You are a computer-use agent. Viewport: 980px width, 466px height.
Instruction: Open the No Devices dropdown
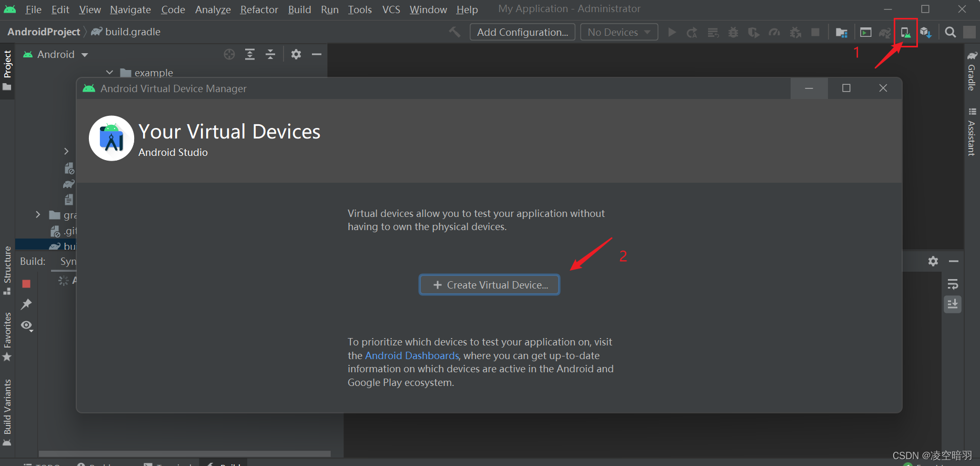[x=619, y=32]
